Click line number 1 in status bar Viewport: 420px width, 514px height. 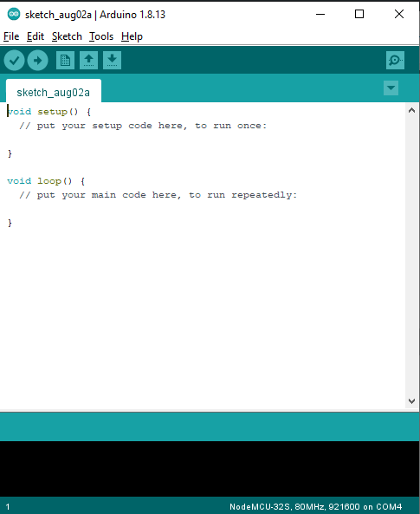pos(8,507)
